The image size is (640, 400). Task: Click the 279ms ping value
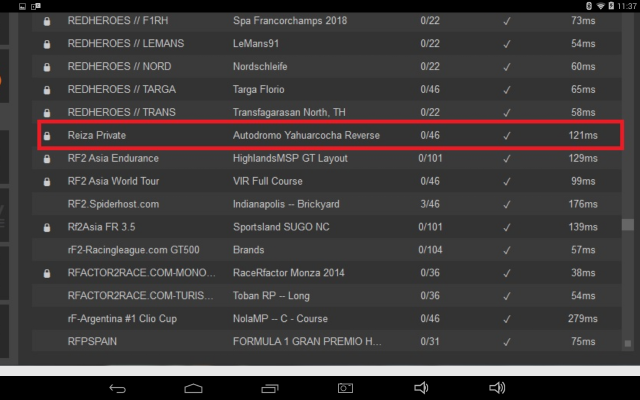pyautogui.click(x=583, y=318)
